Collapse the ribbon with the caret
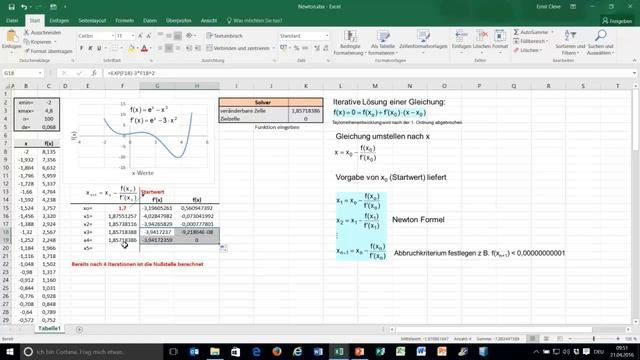640x360 pixels. tap(634, 60)
